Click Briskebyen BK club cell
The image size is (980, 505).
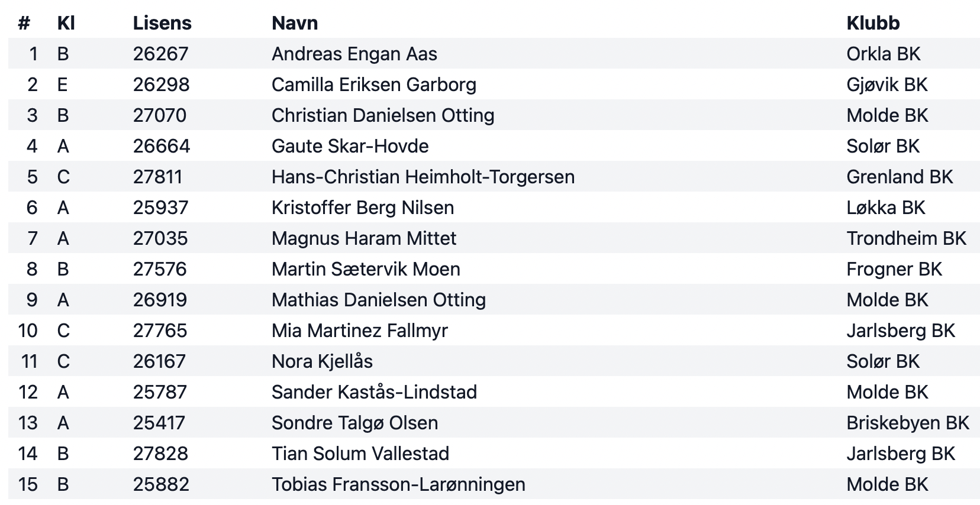pos(908,423)
